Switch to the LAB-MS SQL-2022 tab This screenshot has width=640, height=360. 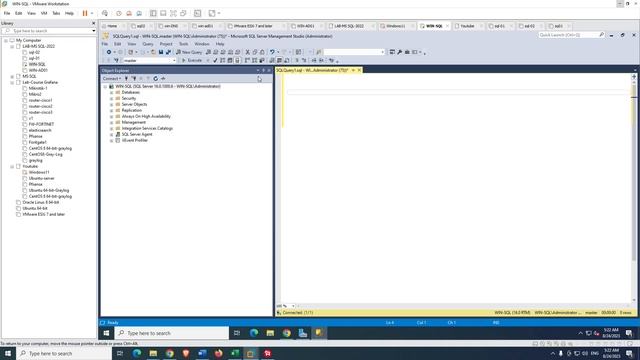click(349, 26)
